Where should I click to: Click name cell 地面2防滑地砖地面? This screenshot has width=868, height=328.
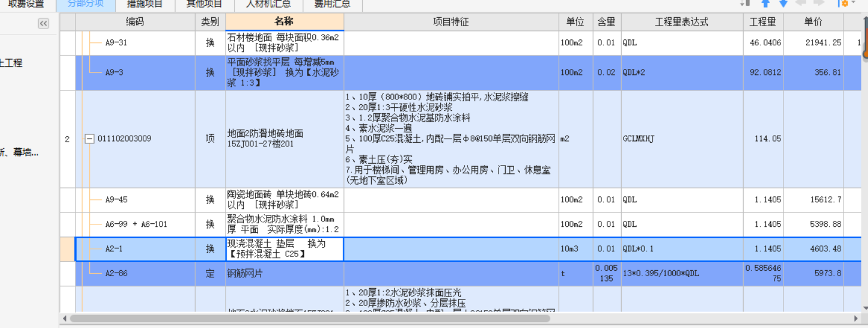click(x=284, y=139)
